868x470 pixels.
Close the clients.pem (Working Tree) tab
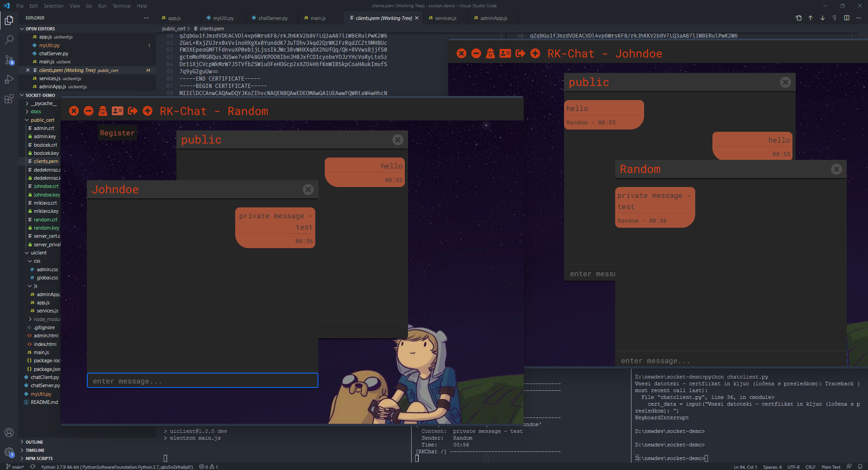click(417, 18)
